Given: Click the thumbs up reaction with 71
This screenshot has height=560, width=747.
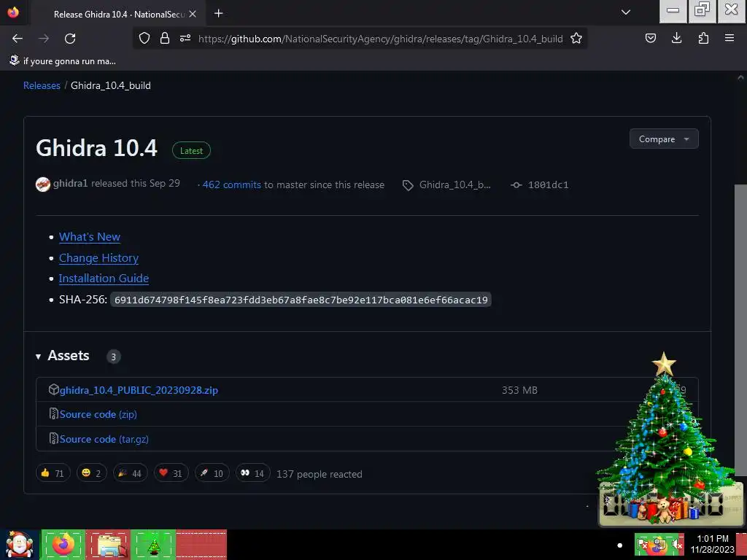Looking at the screenshot, I should click(x=53, y=473).
